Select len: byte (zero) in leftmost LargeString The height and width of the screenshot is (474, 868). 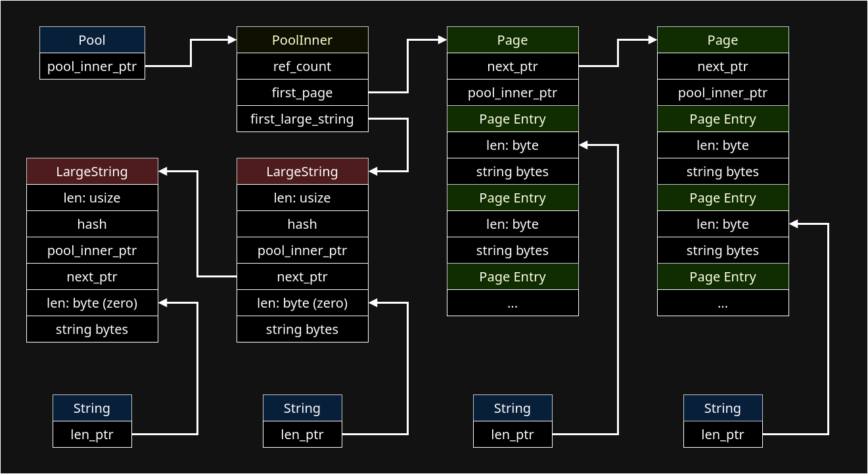[x=92, y=303]
